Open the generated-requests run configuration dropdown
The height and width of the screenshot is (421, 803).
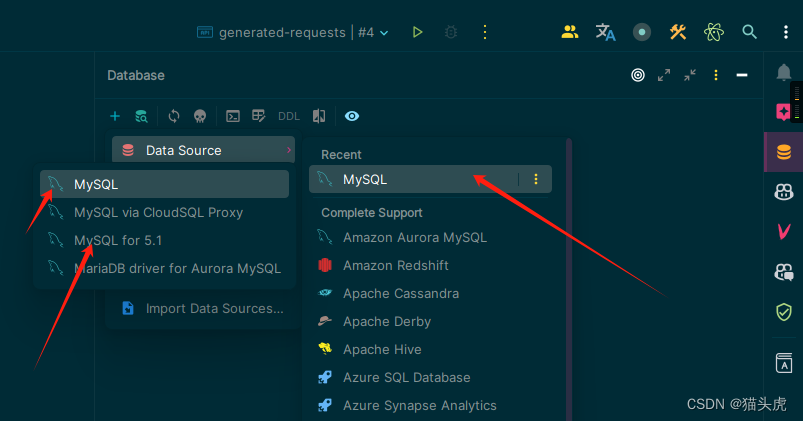292,32
